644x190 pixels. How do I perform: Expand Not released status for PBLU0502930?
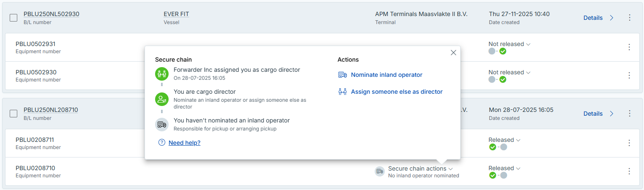tap(509, 72)
